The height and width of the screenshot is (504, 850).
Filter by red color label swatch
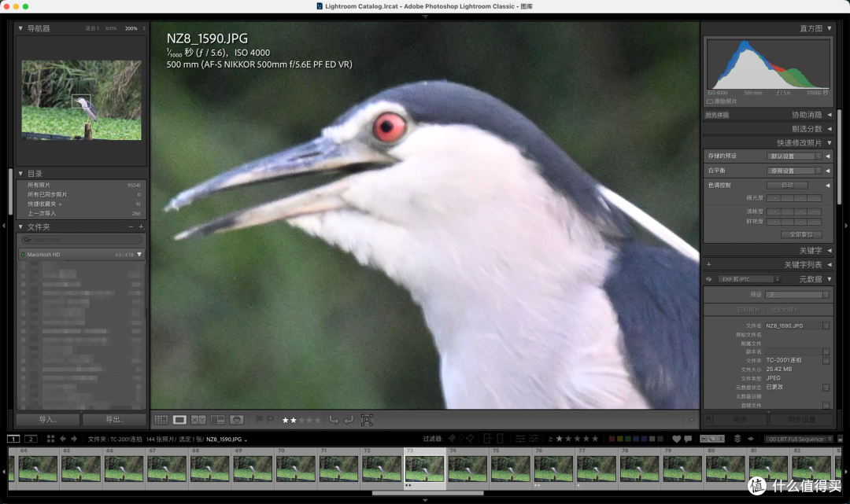pyautogui.click(x=612, y=439)
